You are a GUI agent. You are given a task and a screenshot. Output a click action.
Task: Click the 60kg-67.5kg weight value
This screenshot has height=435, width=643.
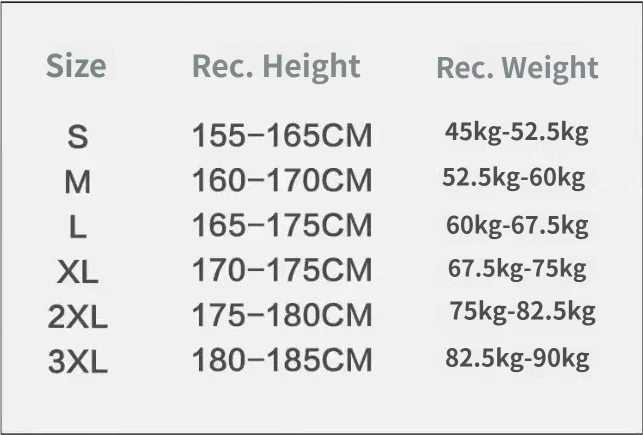pos(517,226)
